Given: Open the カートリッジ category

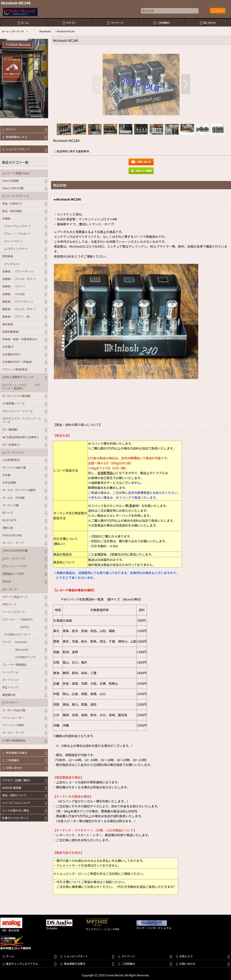Looking at the screenshot, I should [24, 680].
